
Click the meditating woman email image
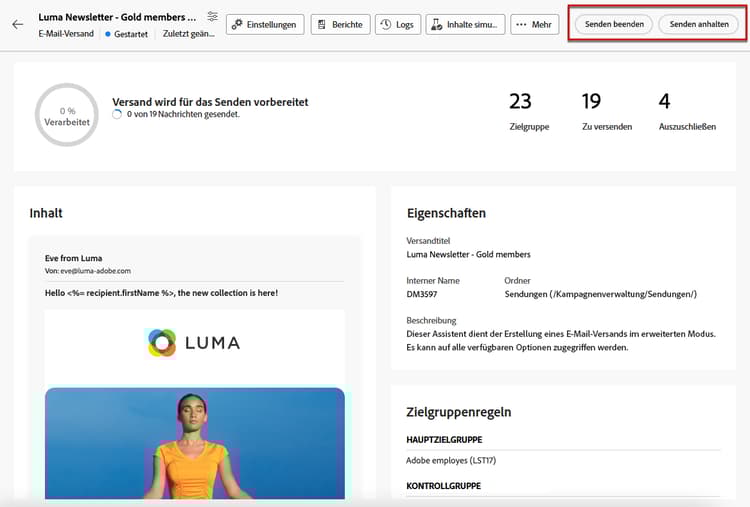pyautogui.click(x=195, y=443)
